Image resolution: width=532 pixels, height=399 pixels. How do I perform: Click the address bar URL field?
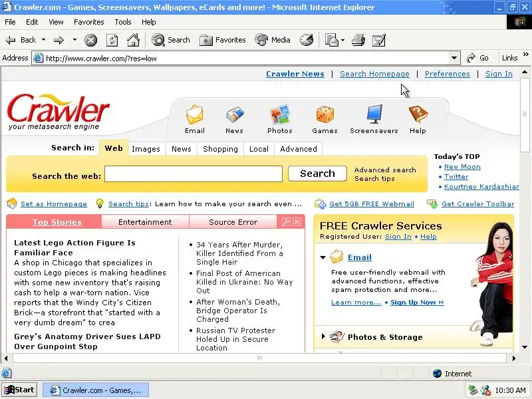(x=246, y=59)
